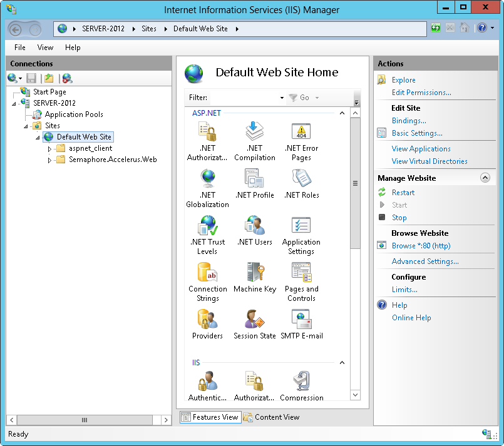Open Bindings settings
Viewport: 504px width, 446px height.
409,121
